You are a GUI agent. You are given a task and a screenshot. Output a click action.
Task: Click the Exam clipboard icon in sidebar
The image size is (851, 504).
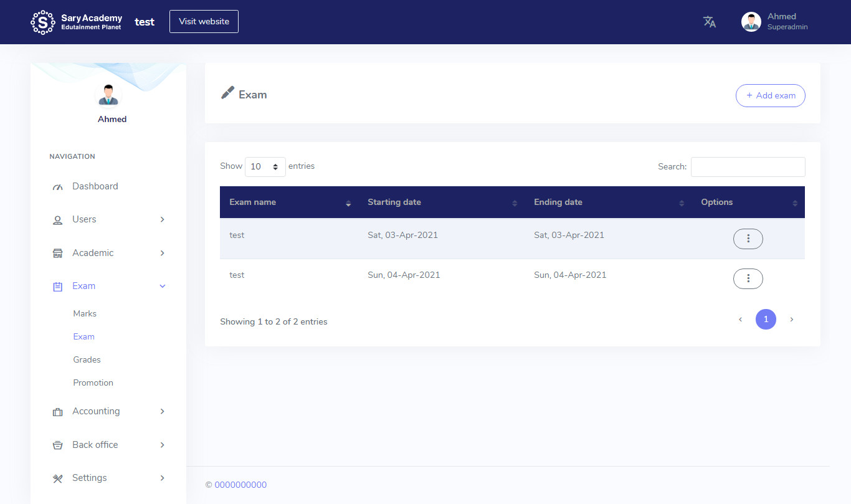(x=58, y=287)
